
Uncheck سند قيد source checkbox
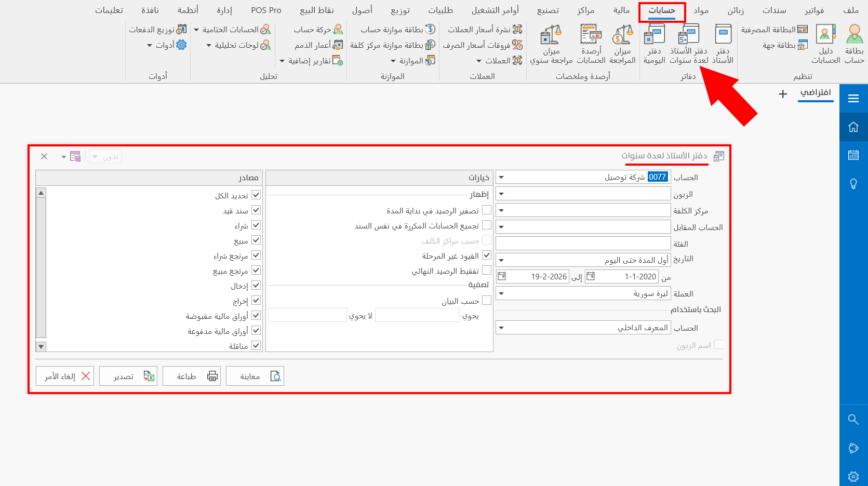(x=256, y=210)
